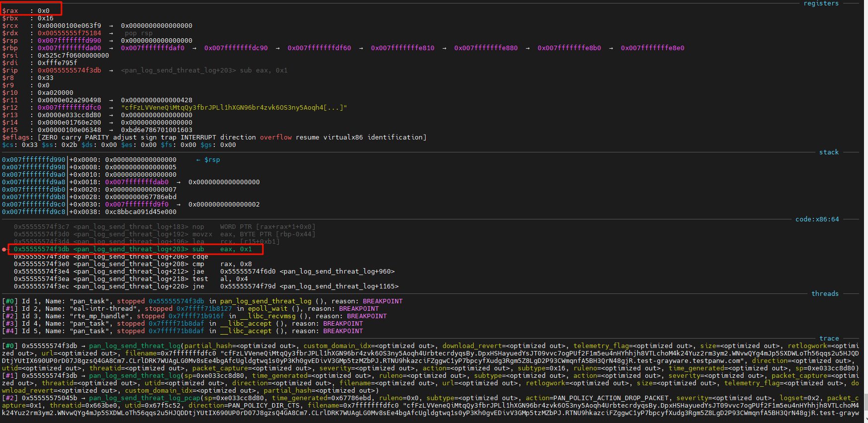Click the red overflow flag in eflags

click(276, 137)
